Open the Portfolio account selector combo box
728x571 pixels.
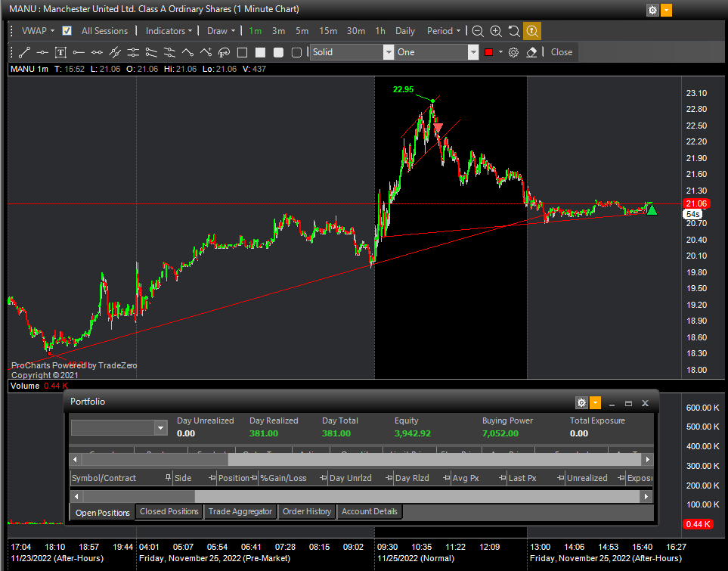coord(119,427)
